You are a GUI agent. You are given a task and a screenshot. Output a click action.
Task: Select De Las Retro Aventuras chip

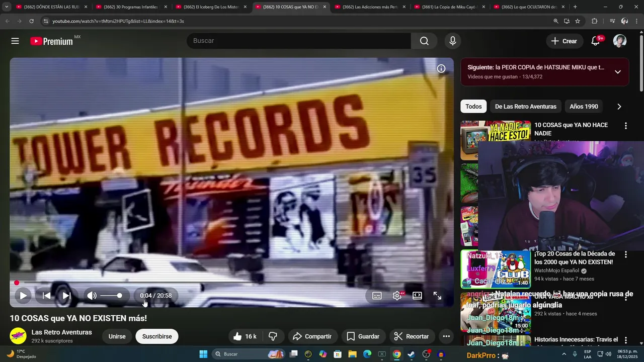(x=526, y=107)
